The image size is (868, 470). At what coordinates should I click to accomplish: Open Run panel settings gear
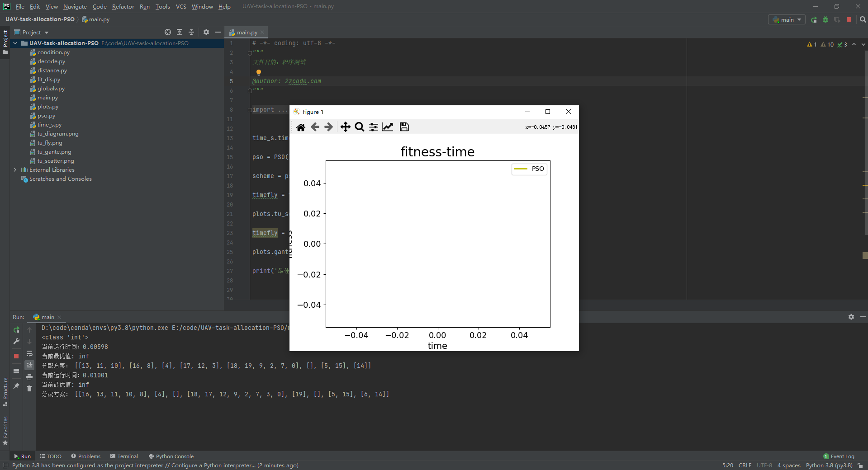(851, 317)
